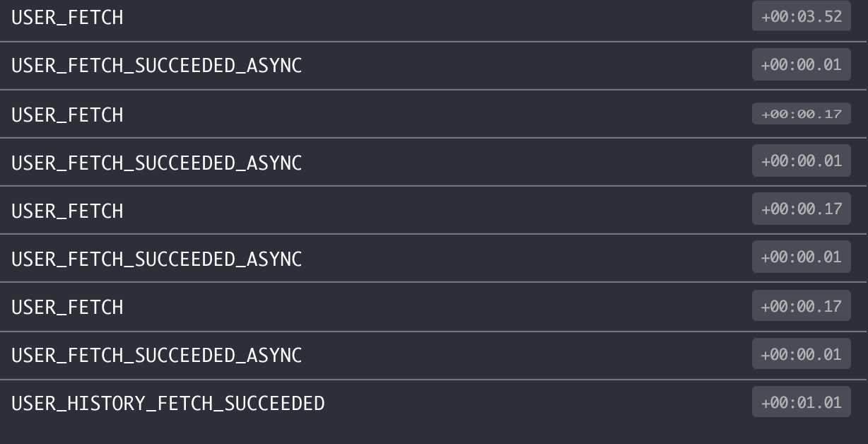Screen dimensions: 868x444
Task: Select the last action in the log
Action: [434, 404]
